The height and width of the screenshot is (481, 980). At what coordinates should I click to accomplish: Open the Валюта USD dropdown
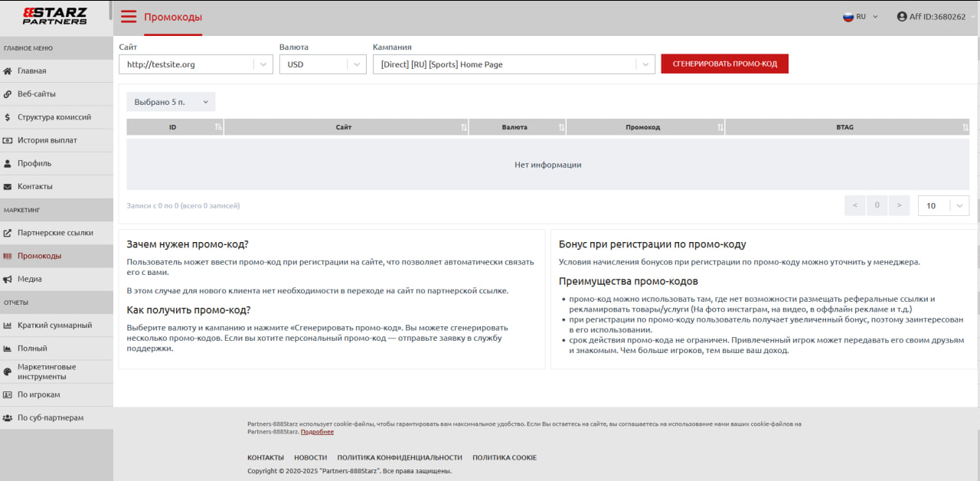(x=322, y=64)
